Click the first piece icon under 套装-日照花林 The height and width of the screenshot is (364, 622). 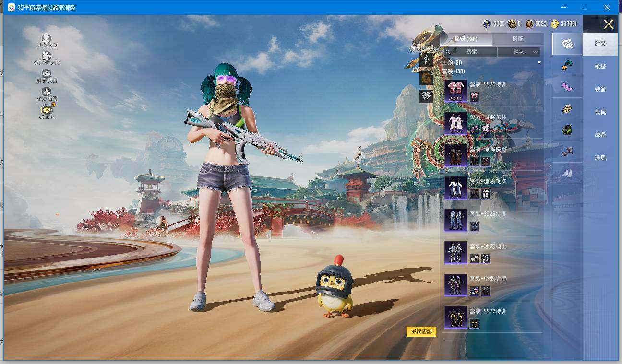[474, 129]
